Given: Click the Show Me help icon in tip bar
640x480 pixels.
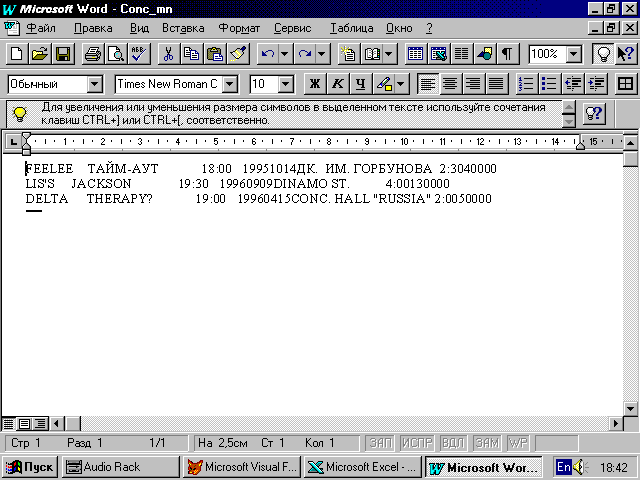Looking at the screenshot, I should (593, 113).
